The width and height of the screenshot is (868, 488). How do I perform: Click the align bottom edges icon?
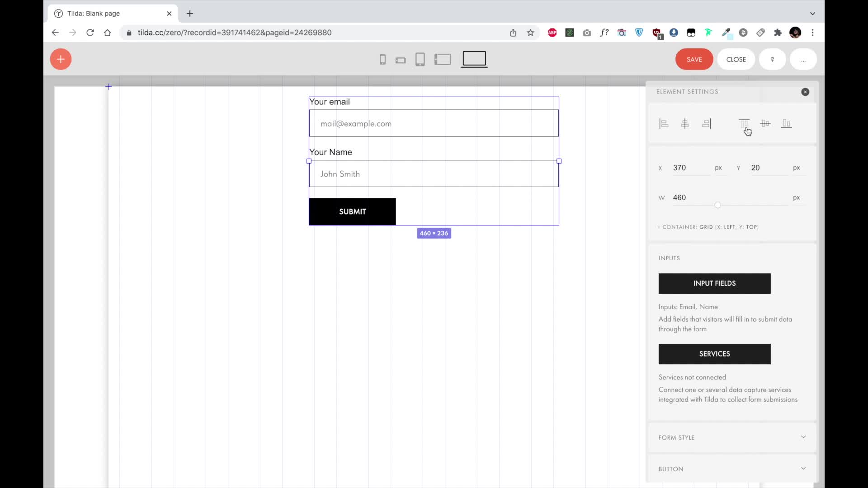point(787,123)
